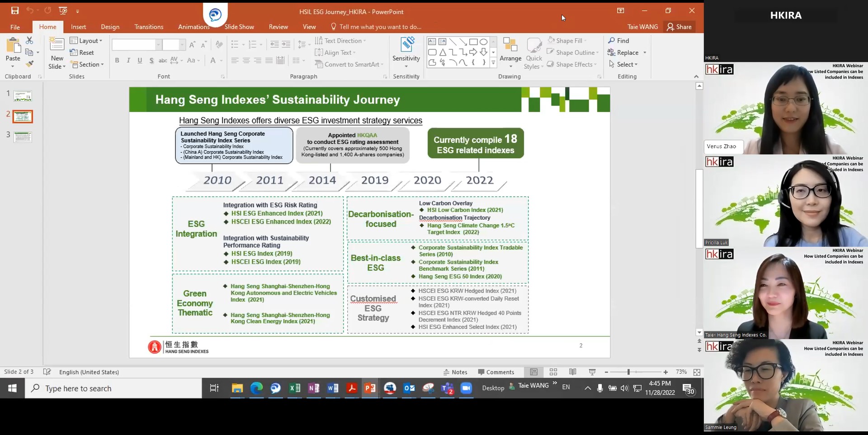868x435 pixels.
Task: Clear all formatting icon
Action: (219, 44)
